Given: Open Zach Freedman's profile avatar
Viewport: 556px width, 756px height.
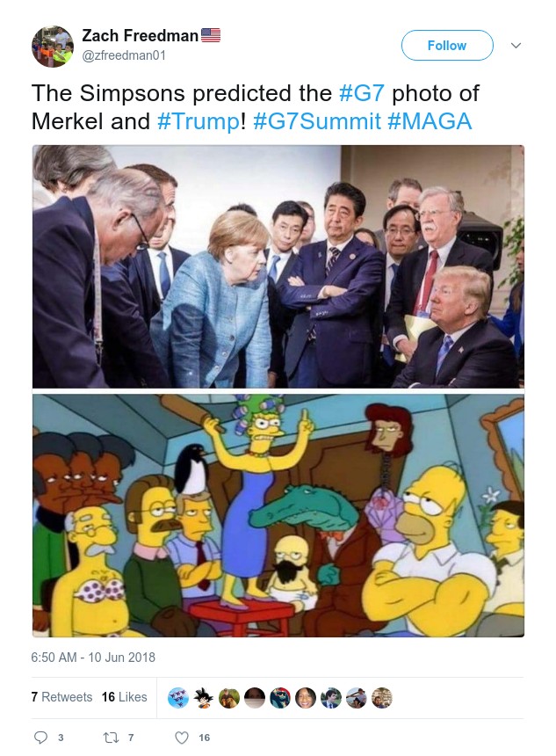Looking at the screenshot, I should pyautogui.click(x=53, y=46).
